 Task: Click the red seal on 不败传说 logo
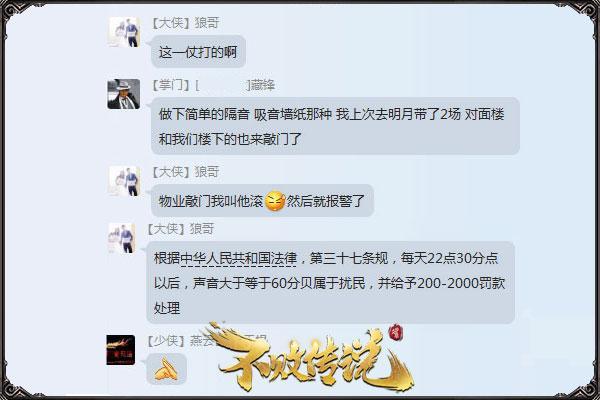click(395, 332)
